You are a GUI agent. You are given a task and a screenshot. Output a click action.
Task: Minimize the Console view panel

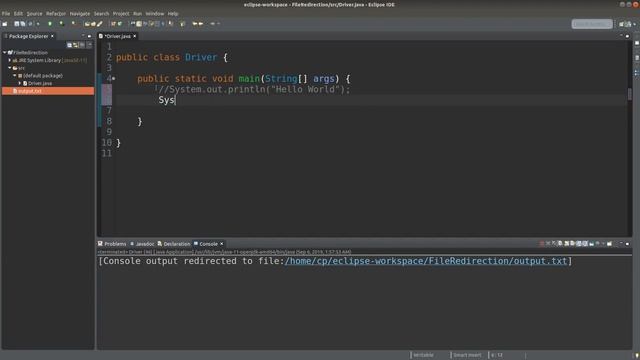[621, 243]
